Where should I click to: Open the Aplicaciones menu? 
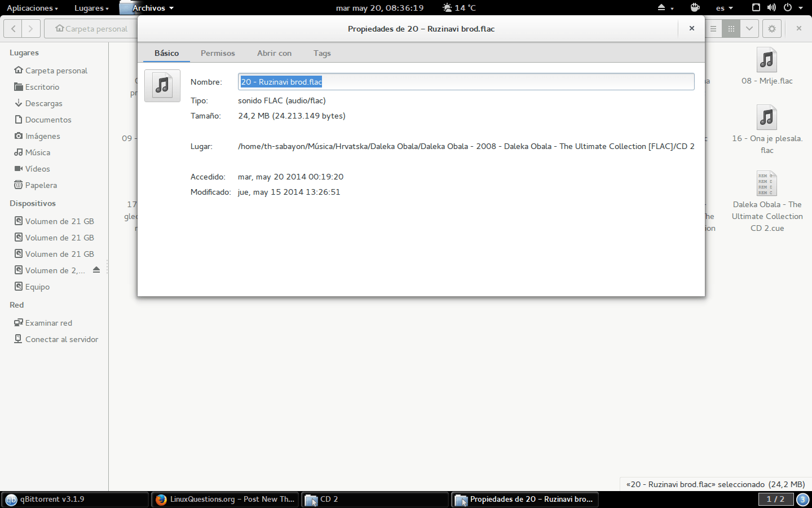pyautogui.click(x=32, y=8)
